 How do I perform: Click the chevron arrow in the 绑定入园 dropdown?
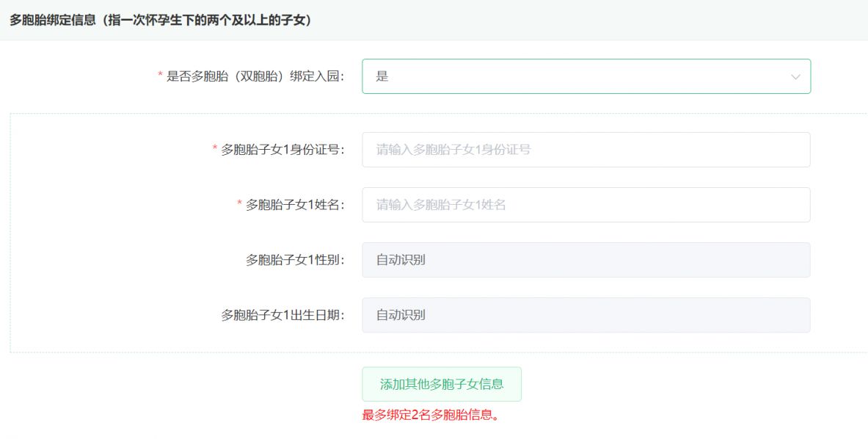click(795, 77)
